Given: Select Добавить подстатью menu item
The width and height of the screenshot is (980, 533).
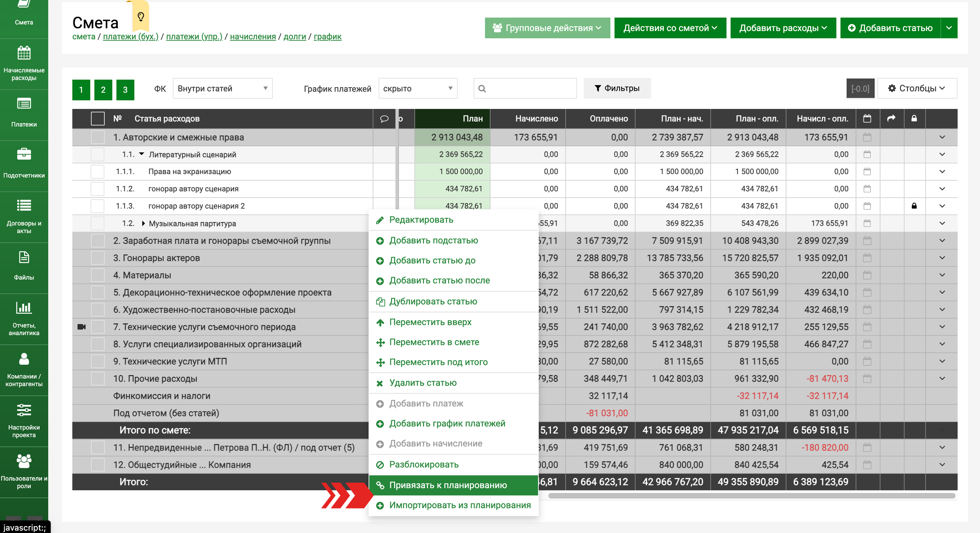Looking at the screenshot, I should pyautogui.click(x=453, y=240).
